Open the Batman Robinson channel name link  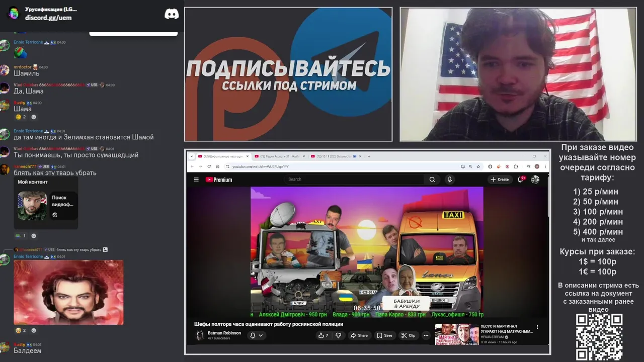[x=224, y=333]
